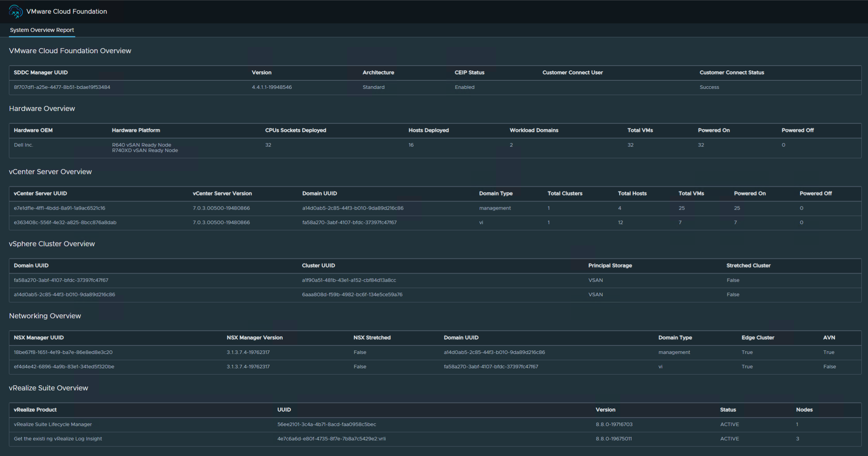
Task: Click the R640 vSAN Ready Node platform text
Action: (x=141, y=145)
